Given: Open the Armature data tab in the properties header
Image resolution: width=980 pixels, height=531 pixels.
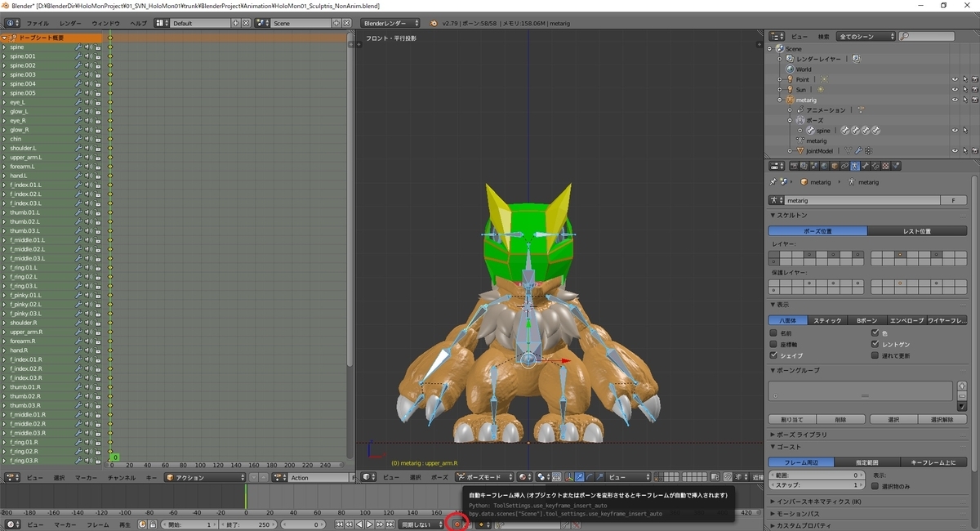Looking at the screenshot, I should [x=855, y=166].
